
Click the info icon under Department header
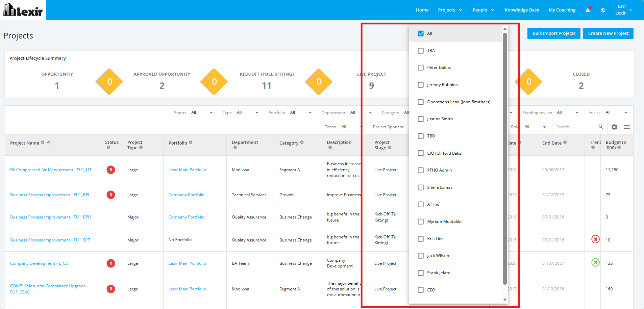coord(235,147)
